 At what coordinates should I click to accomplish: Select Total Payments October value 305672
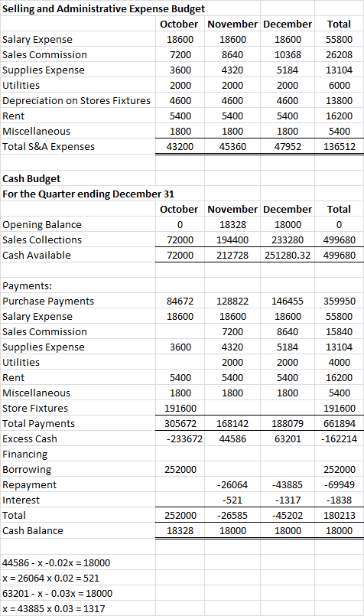180,424
